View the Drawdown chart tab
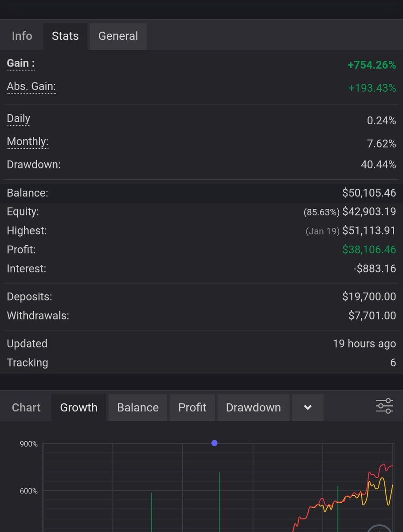403x532 pixels. [x=253, y=407]
